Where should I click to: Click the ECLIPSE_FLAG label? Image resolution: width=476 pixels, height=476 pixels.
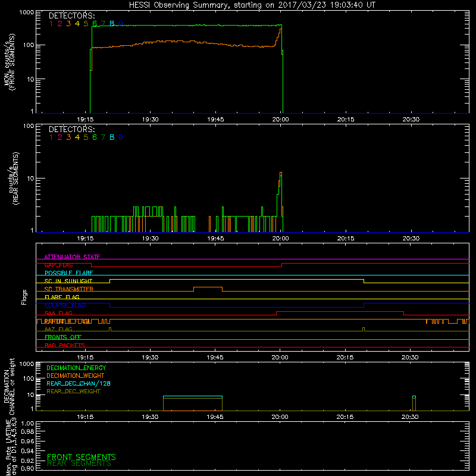point(65,305)
